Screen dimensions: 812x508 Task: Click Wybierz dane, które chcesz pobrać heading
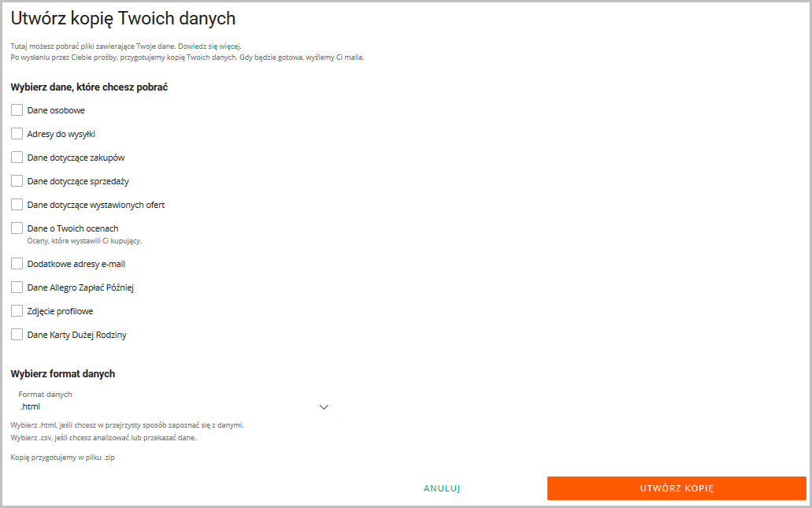click(89, 87)
